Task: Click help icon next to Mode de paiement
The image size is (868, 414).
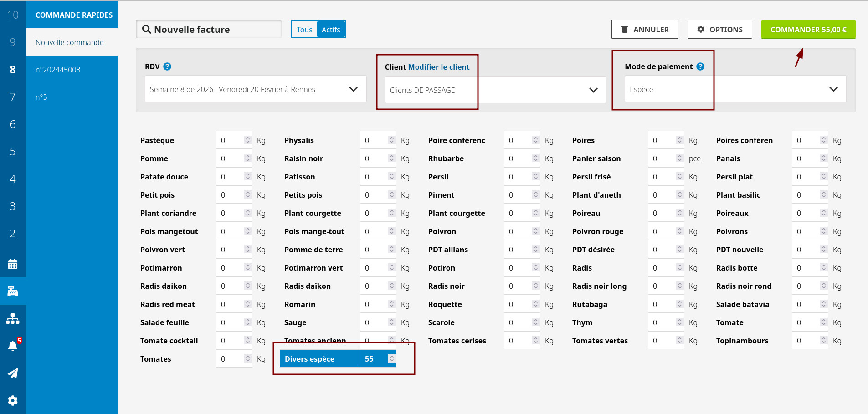Action: click(x=700, y=66)
